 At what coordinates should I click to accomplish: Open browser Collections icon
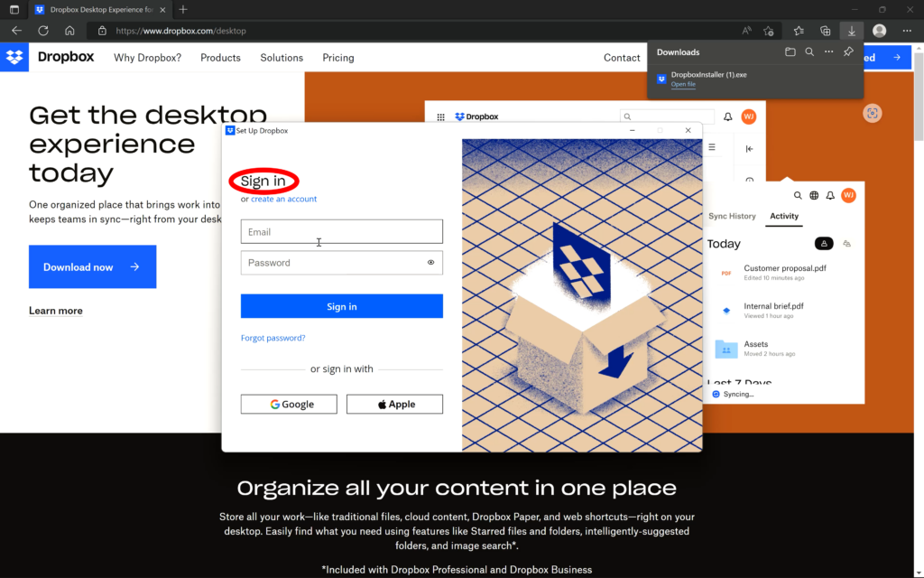tap(825, 31)
